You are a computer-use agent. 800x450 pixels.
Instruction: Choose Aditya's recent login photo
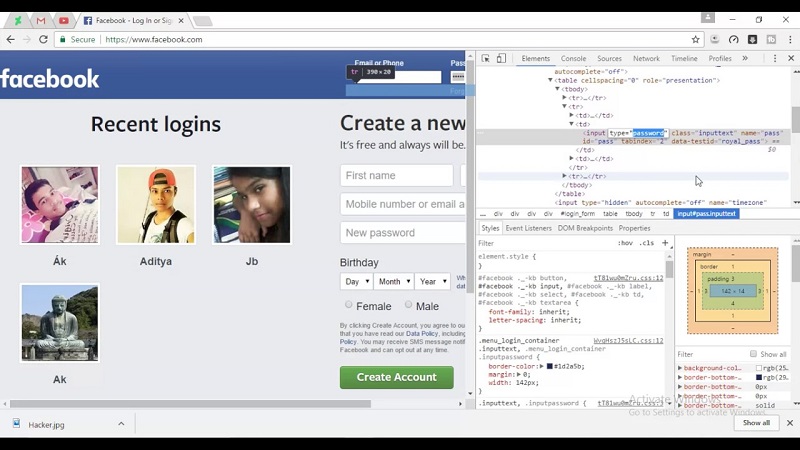tap(156, 205)
